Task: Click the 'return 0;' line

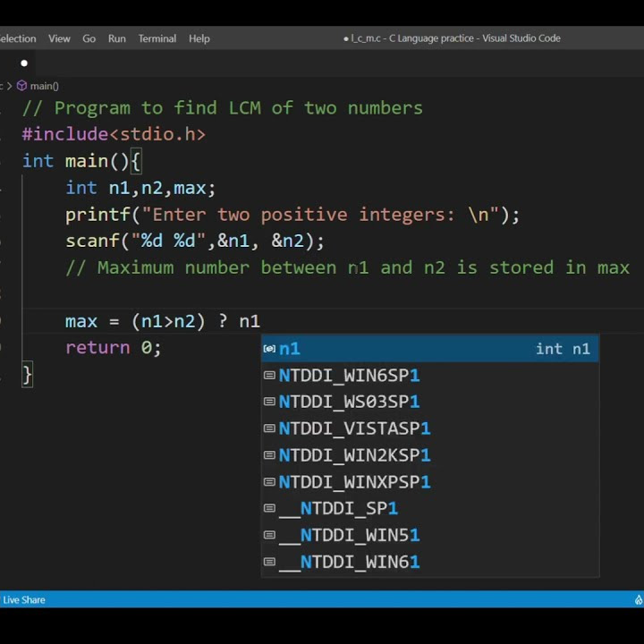Action: pos(114,348)
